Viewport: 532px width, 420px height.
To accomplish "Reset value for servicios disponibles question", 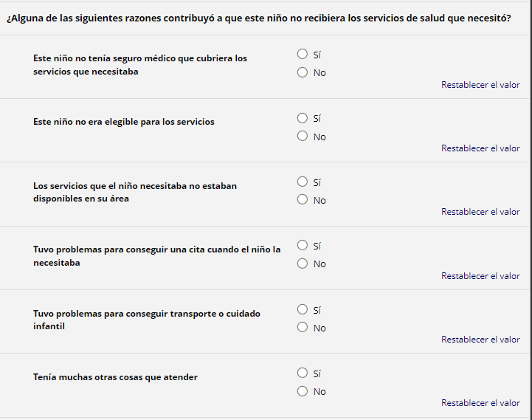I will click(480, 212).
